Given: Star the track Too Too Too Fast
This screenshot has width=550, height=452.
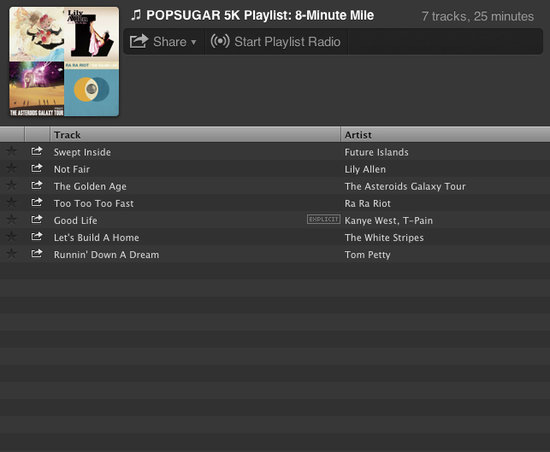Looking at the screenshot, I should (x=12, y=203).
